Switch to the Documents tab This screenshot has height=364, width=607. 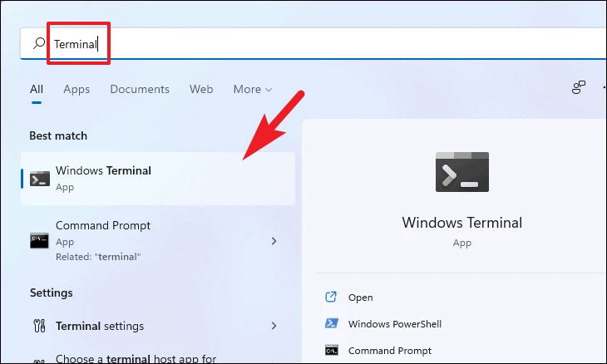[x=140, y=90]
